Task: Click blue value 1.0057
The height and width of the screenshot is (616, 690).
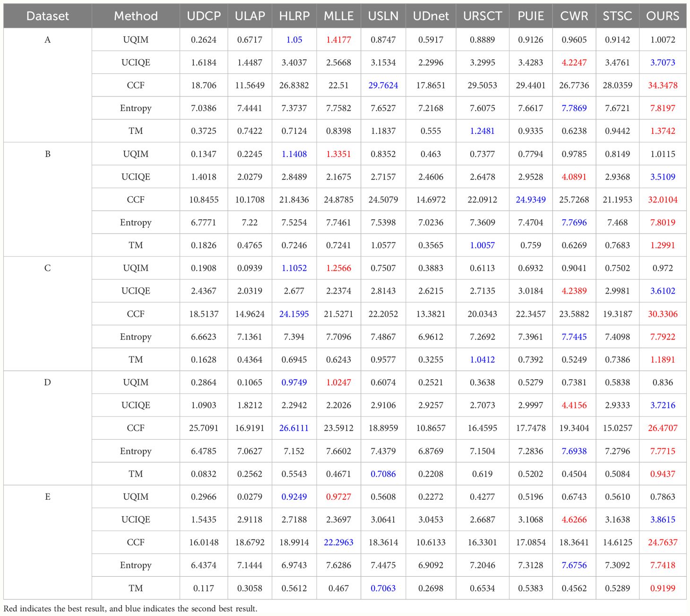Action: click(x=482, y=245)
